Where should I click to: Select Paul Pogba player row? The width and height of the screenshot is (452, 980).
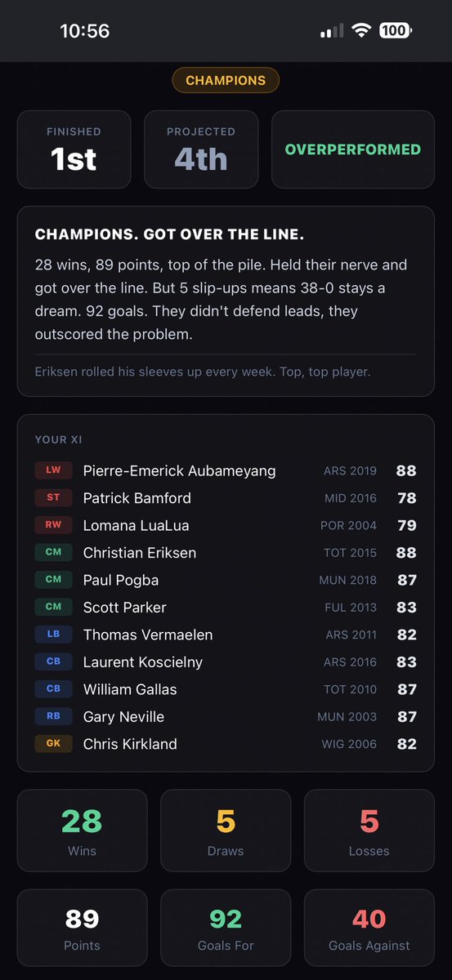[226, 580]
